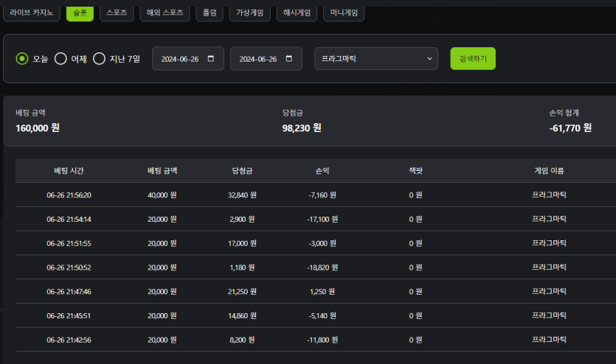Open the 해외 스포츠 tab

[165, 13]
